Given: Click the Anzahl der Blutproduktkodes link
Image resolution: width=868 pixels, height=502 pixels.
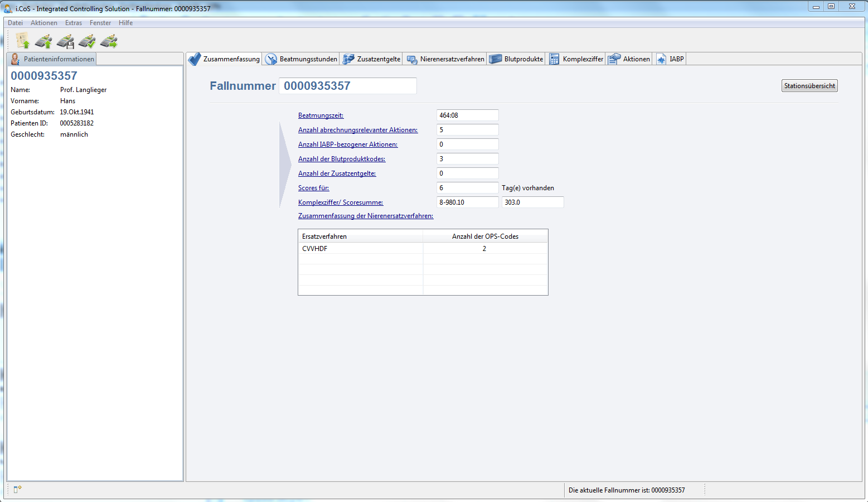Looking at the screenshot, I should point(341,159).
